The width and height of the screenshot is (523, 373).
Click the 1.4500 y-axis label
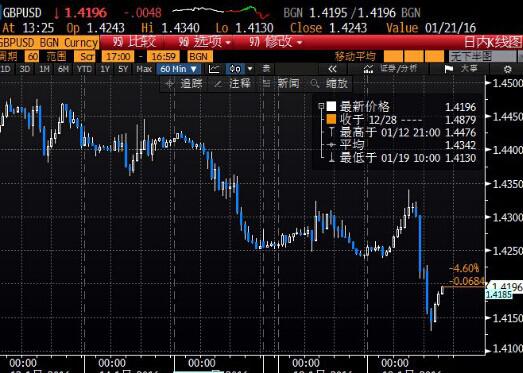pos(507,83)
